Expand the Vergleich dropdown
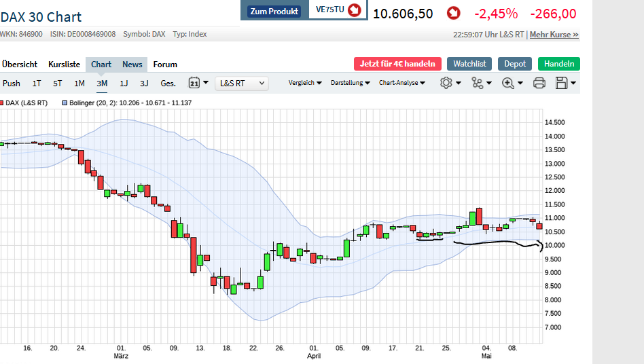The height and width of the screenshot is (364, 644). pos(305,83)
